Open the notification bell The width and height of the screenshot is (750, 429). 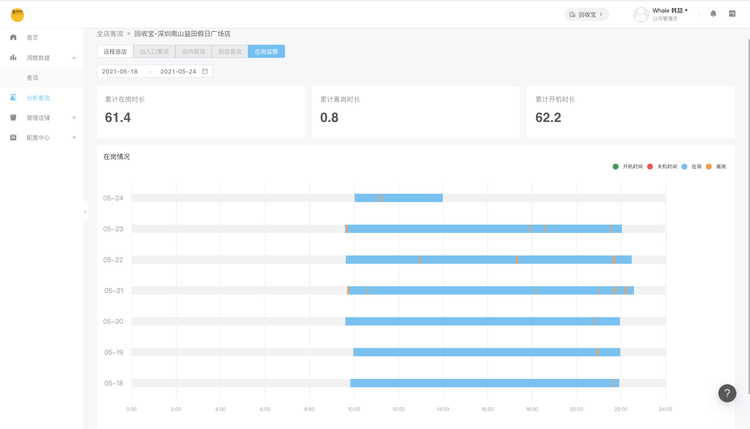click(x=713, y=14)
